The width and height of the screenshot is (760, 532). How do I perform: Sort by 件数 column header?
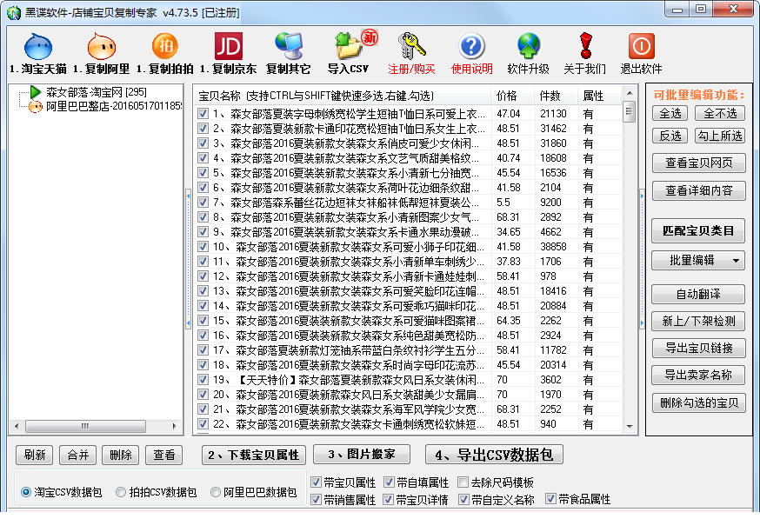tap(556, 96)
